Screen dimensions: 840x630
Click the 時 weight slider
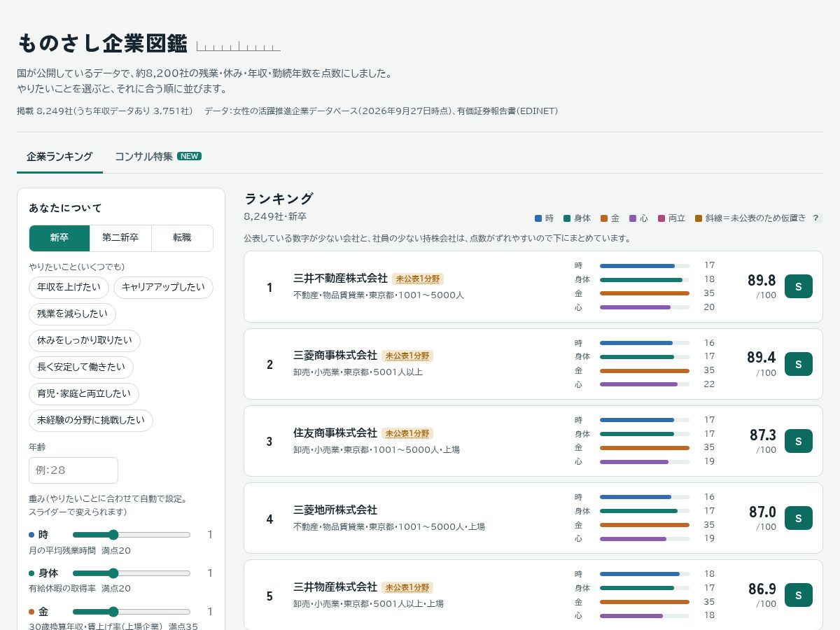[x=132, y=535]
